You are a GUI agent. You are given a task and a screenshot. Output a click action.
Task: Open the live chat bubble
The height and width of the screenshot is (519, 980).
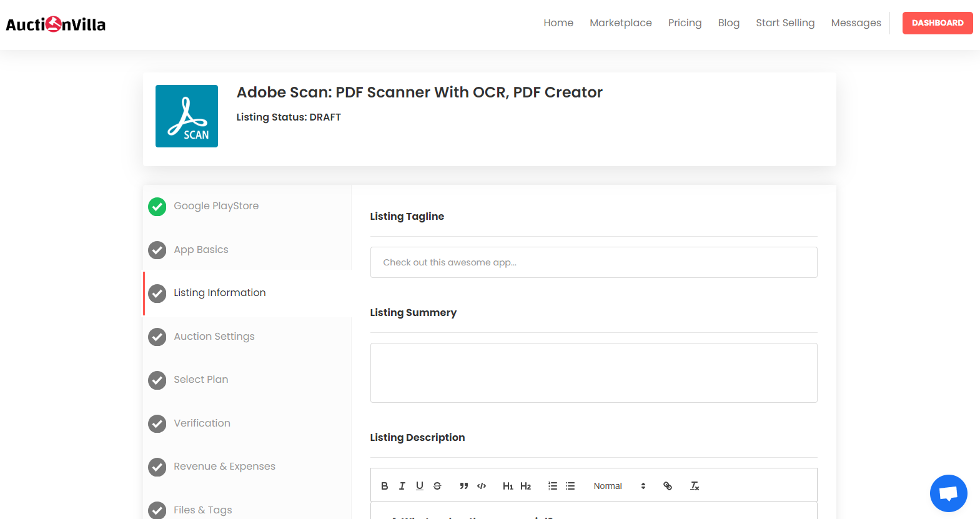pos(948,493)
